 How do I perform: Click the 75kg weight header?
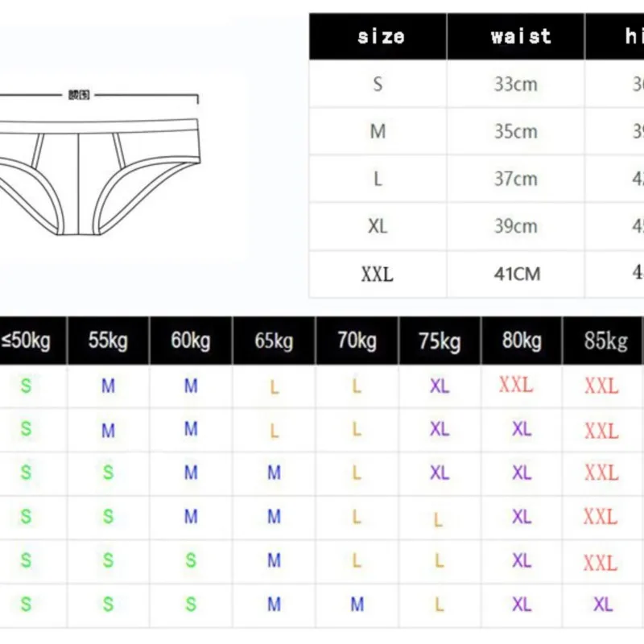point(440,341)
